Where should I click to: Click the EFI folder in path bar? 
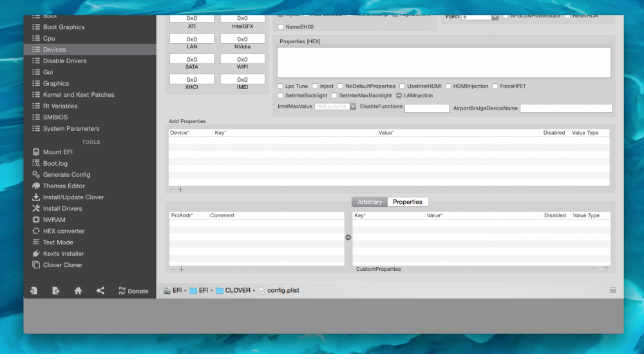tap(199, 290)
